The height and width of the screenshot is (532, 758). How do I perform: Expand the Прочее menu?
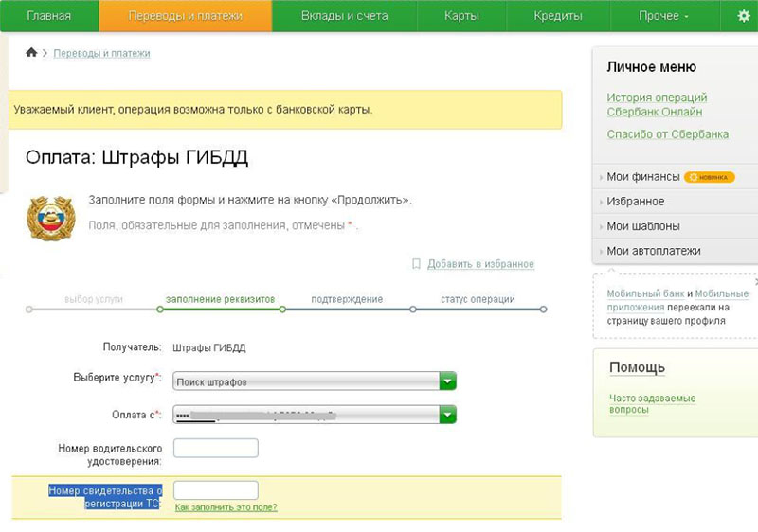click(663, 16)
